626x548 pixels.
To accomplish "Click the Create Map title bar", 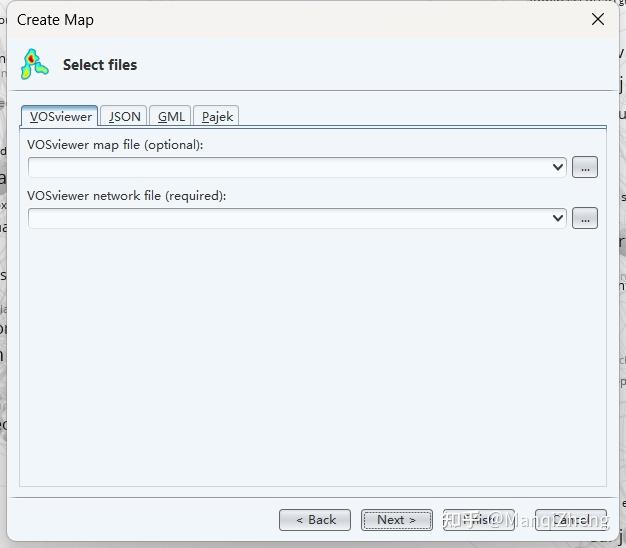I will pyautogui.click(x=300, y=19).
